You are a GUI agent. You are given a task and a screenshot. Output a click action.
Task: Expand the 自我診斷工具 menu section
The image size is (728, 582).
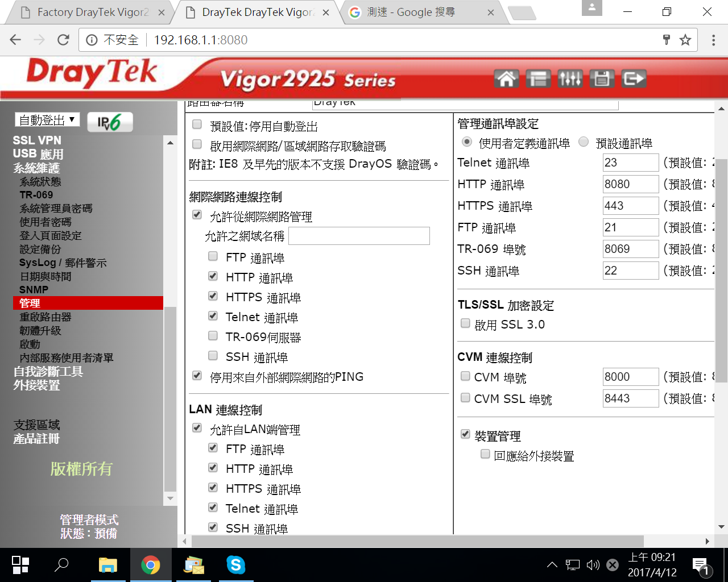48,372
